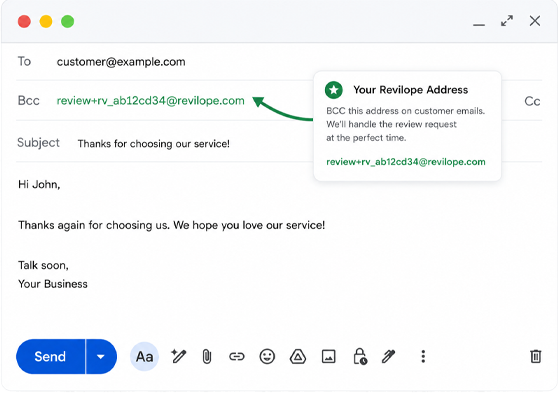Click 'BCC this address on customer emails.' text
This screenshot has width=558, height=394.
click(x=406, y=111)
